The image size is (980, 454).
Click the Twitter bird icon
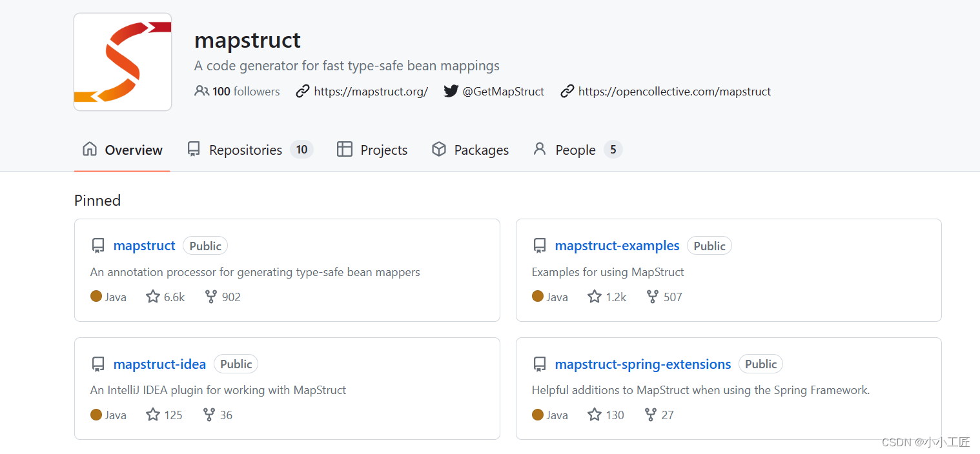[x=451, y=91]
